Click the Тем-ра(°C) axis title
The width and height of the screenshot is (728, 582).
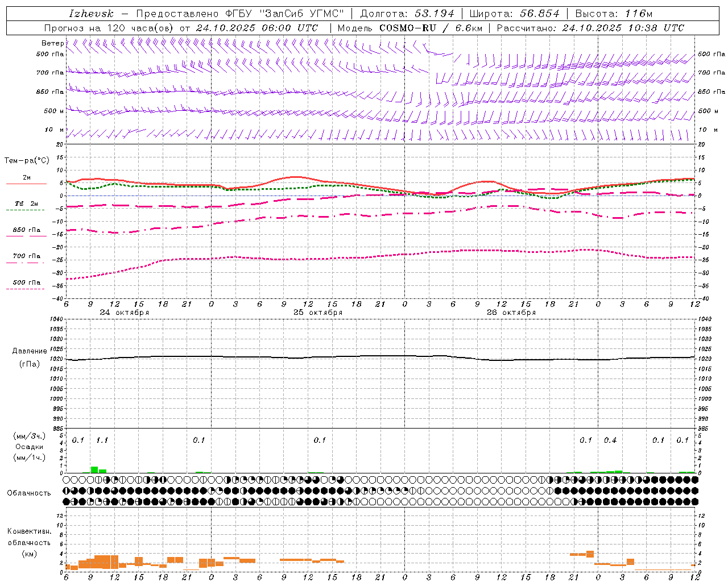27,161
